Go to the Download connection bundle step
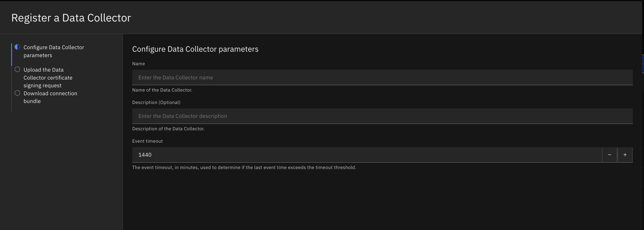The width and height of the screenshot is (644, 230). coord(50,97)
